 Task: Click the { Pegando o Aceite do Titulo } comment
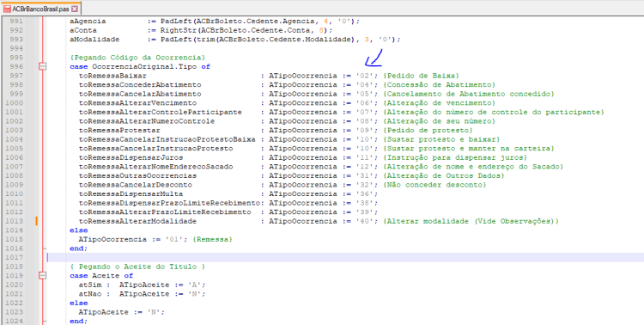pos(137,267)
